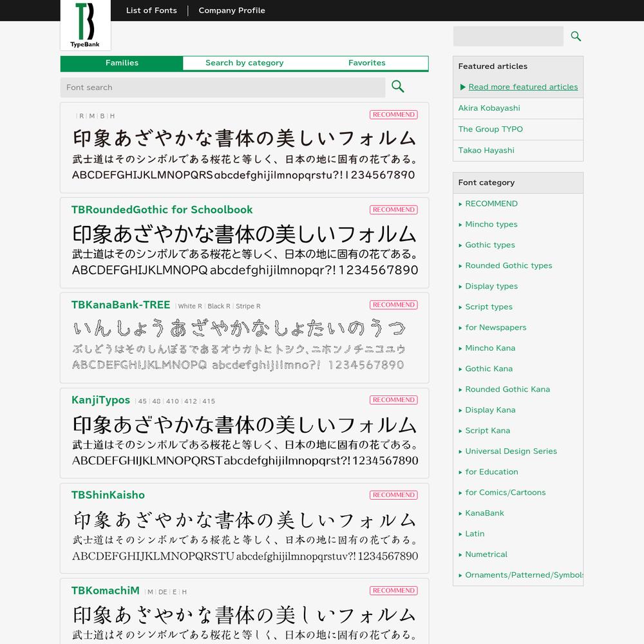Click RECOMMEND badge on TBKomachiM card

click(x=393, y=590)
